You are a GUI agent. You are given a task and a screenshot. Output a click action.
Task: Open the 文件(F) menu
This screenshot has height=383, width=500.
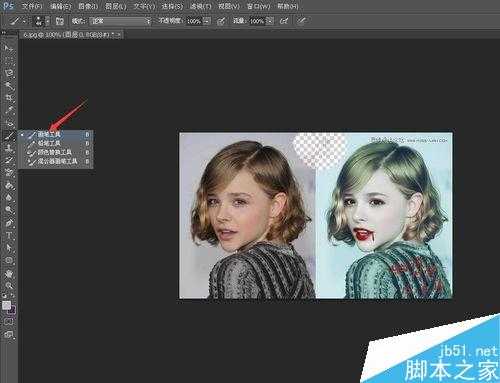click(x=32, y=6)
